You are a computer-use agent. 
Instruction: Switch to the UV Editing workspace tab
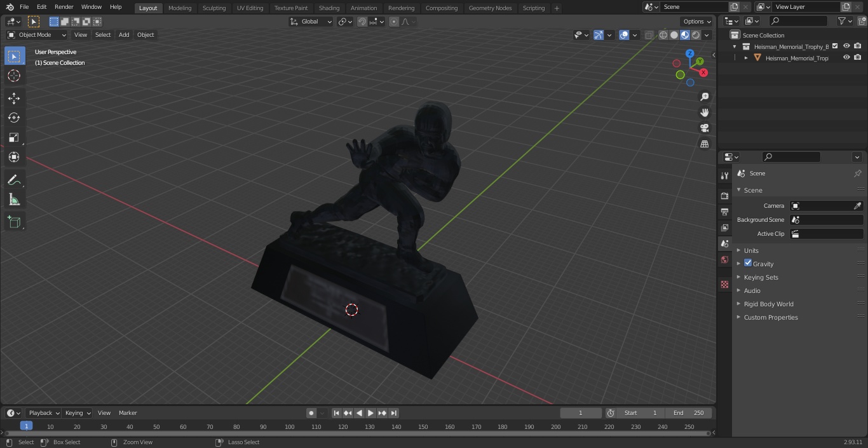pos(250,8)
